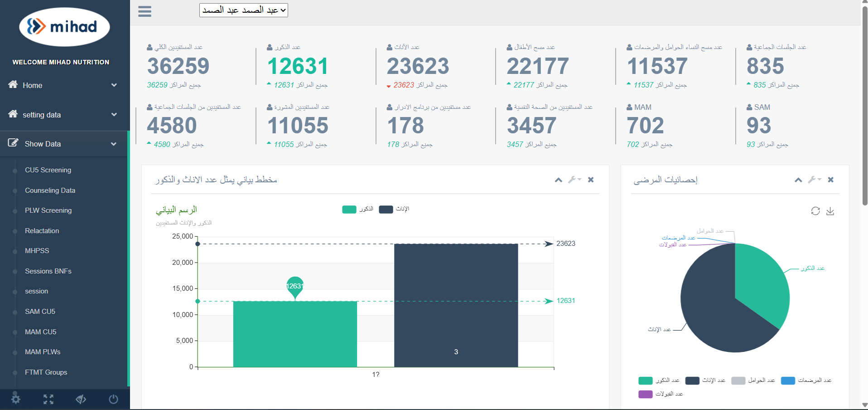Open the center selection dropdown at top
This screenshot has width=868, height=410.
(x=244, y=10)
